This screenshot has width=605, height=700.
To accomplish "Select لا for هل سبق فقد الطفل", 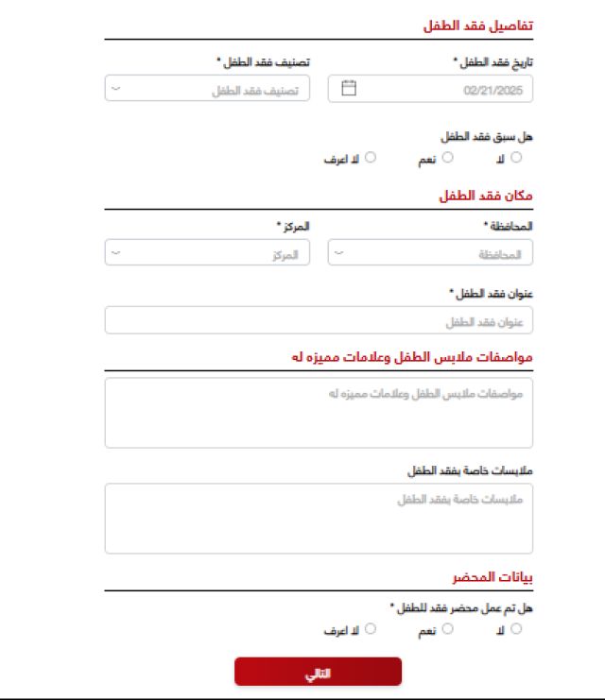I will [516, 158].
